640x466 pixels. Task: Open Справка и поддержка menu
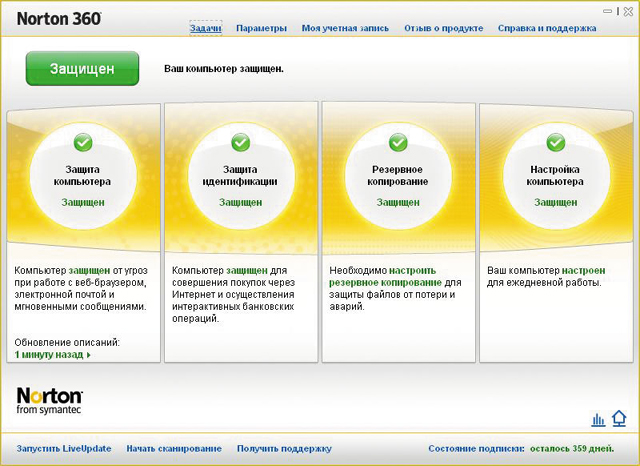[x=547, y=28]
